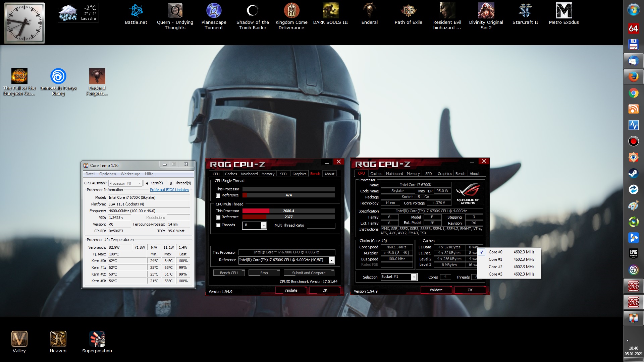Click the Prüfe auf BIOS Updates link
This screenshot has width=644, height=362.
169,190
